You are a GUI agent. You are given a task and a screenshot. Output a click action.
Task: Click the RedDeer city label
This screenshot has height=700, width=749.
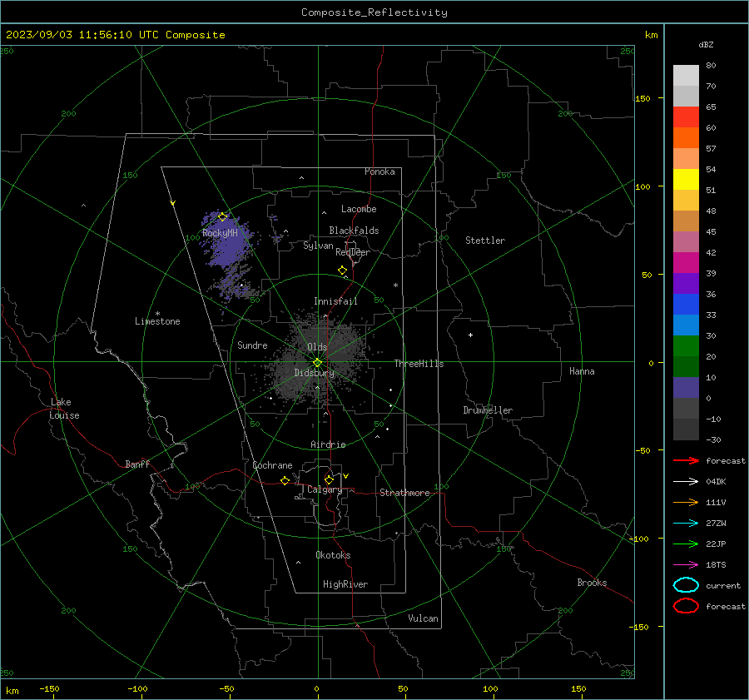[353, 252]
